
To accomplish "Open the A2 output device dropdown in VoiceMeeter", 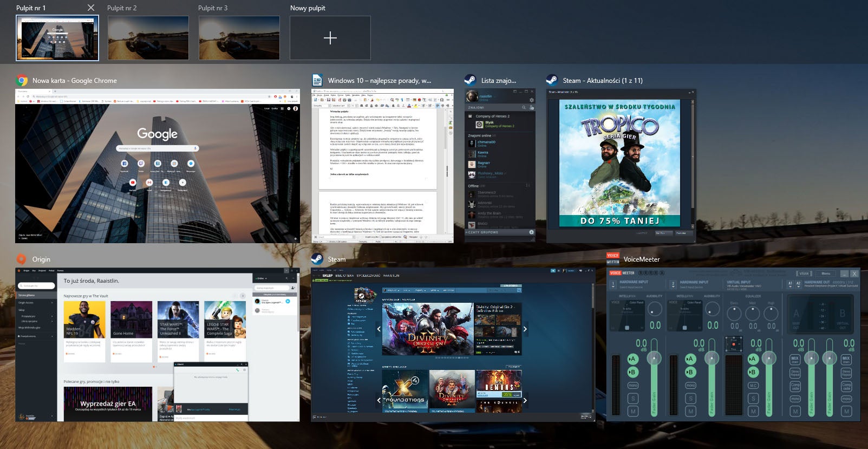I will coord(798,283).
